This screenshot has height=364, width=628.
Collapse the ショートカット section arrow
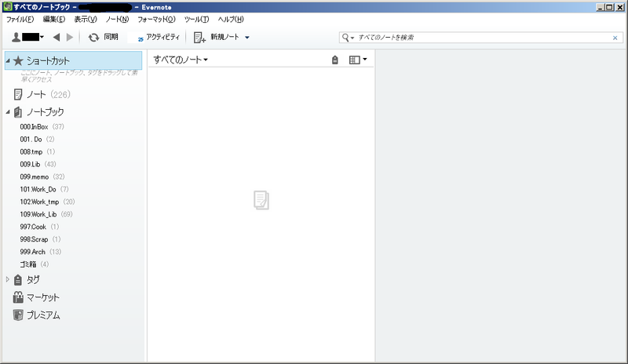(8, 61)
